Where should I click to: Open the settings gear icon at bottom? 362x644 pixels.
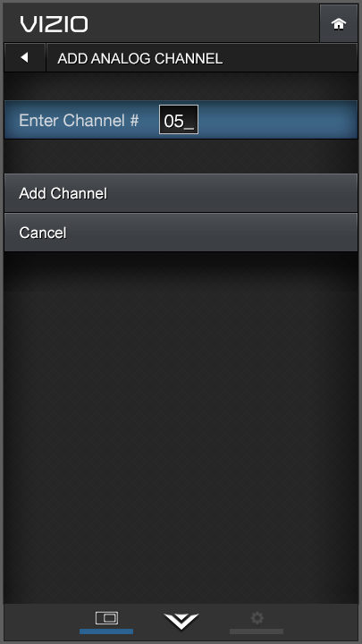coord(257,617)
